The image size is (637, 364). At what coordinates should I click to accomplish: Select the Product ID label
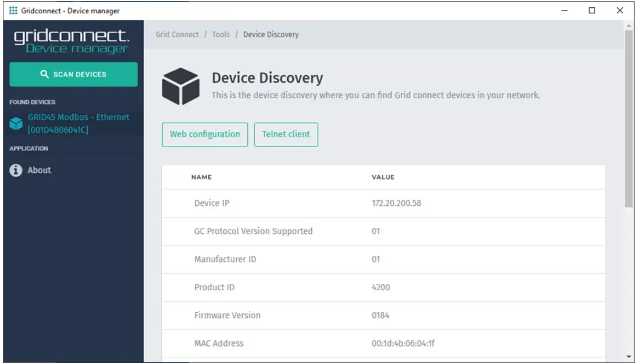214,287
